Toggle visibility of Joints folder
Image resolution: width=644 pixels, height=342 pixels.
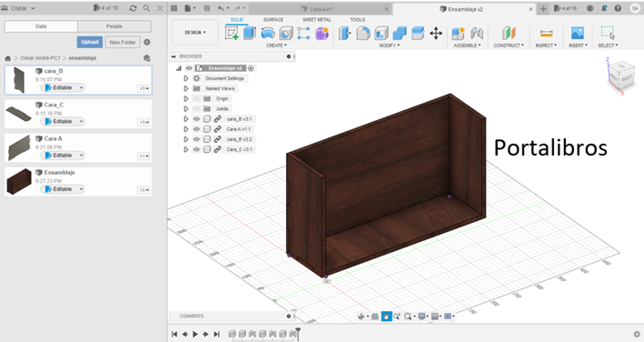pyautogui.click(x=196, y=109)
